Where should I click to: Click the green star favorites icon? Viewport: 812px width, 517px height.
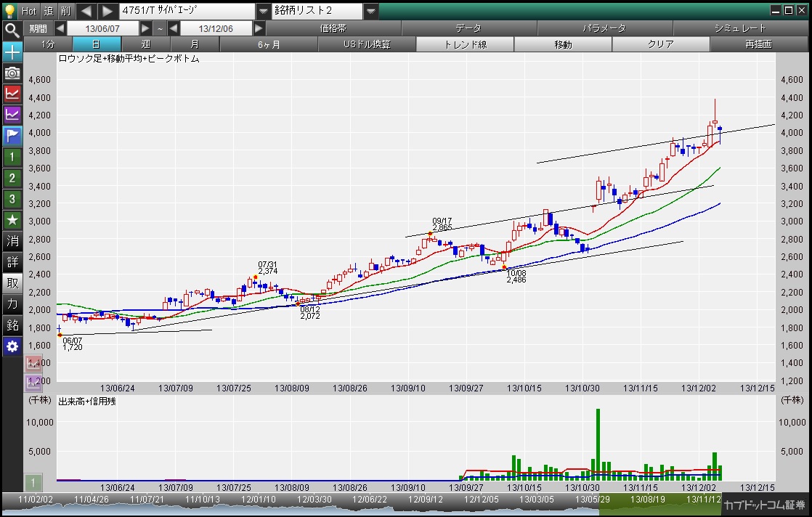12,219
